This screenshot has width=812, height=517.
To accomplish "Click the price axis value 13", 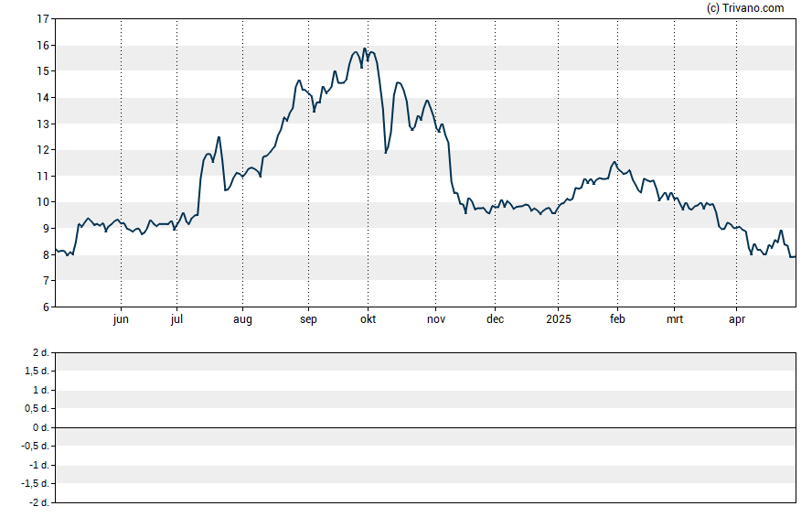I will tap(43, 124).
